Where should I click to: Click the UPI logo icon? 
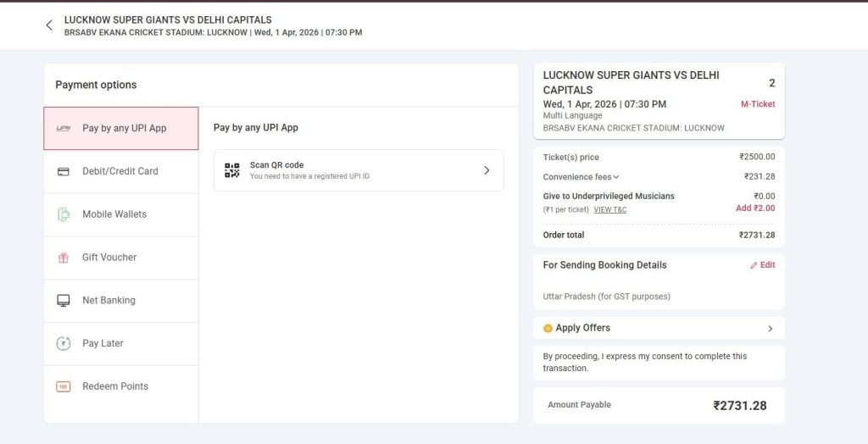(x=63, y=129)
